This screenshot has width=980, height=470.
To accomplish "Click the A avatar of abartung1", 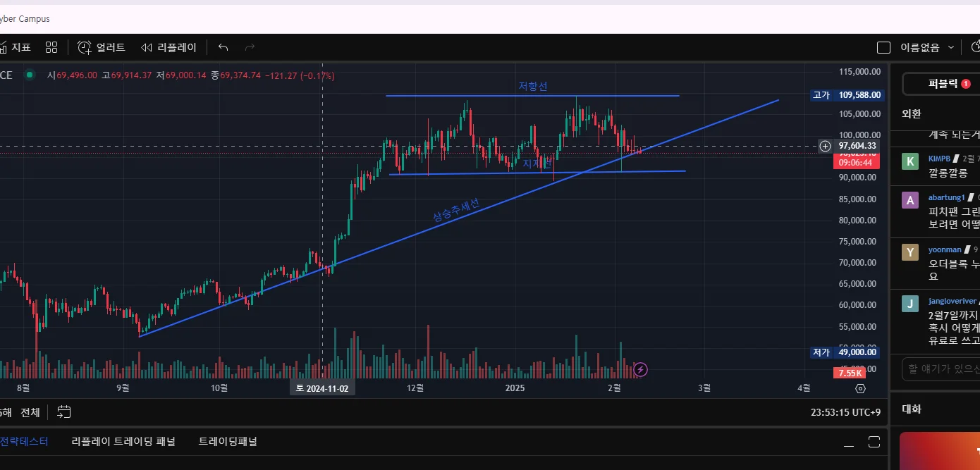I will click(x=910, y=200).
